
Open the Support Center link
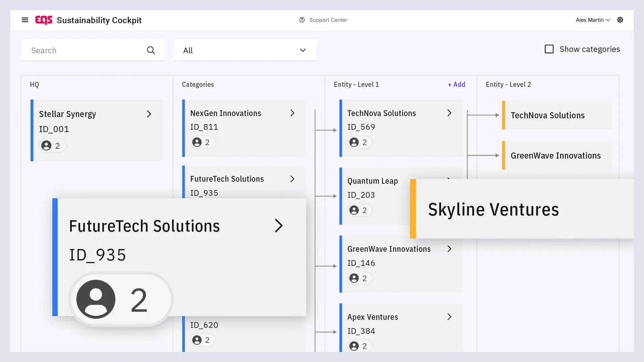(328, 20)
